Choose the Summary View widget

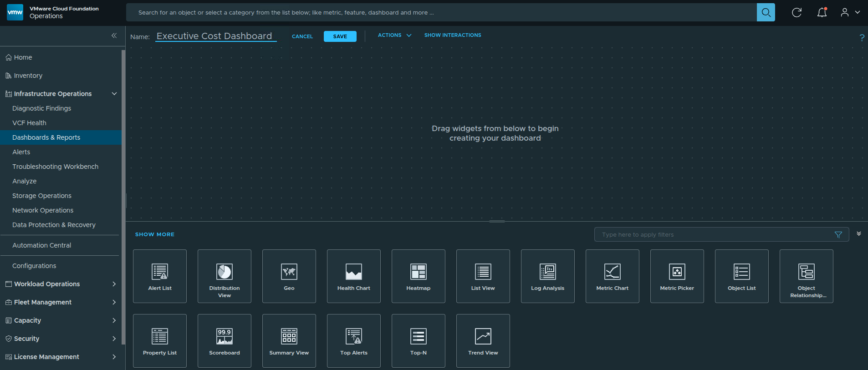(x=289, y=341)
